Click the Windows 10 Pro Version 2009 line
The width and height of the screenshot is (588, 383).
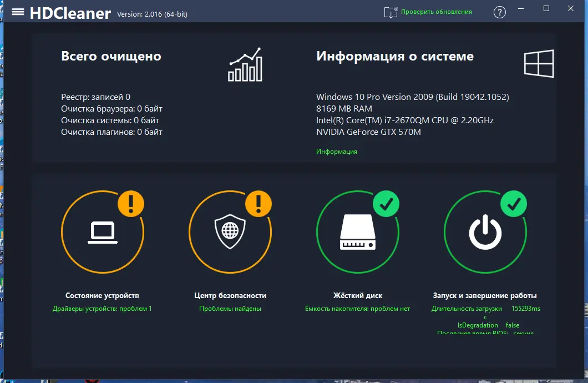point(413,97)
